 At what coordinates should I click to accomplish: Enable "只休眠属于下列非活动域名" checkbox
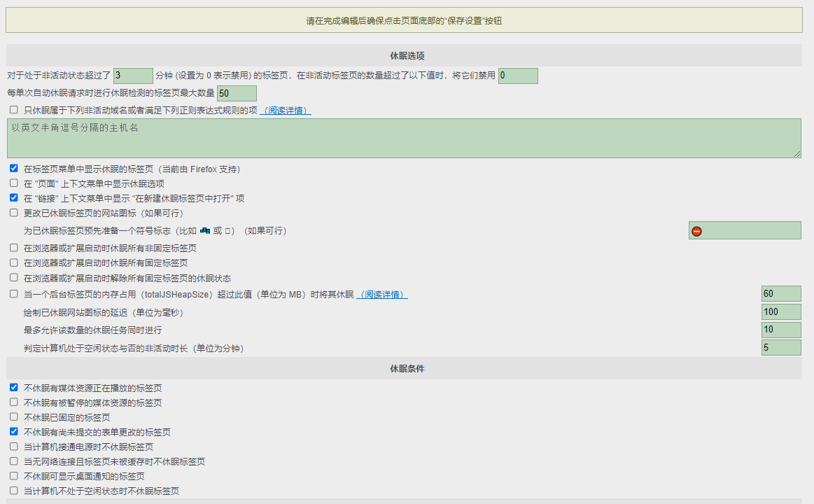pyautogui.click(x=14, y=110)
